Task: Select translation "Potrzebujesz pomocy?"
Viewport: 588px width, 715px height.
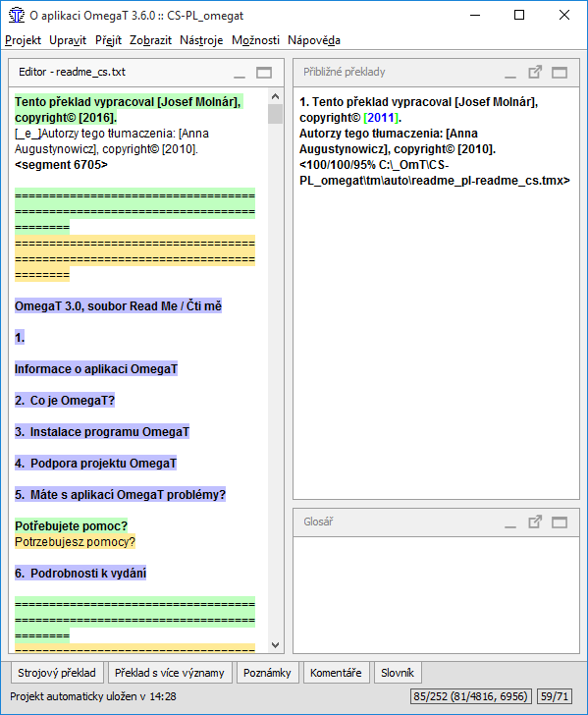Action: tap(75, 542)
